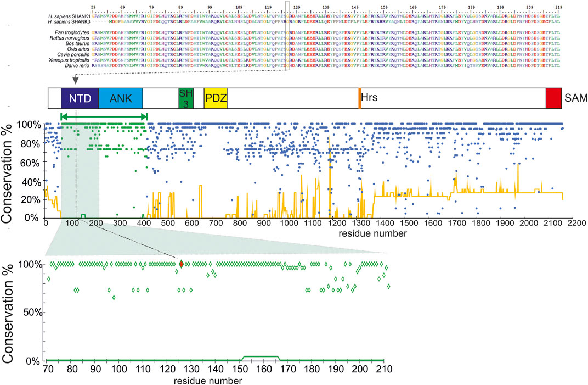Image resolution: width=588 pixels, height=385 pixels.
Task: Click the 'SAM' label text
Action: 575,98
